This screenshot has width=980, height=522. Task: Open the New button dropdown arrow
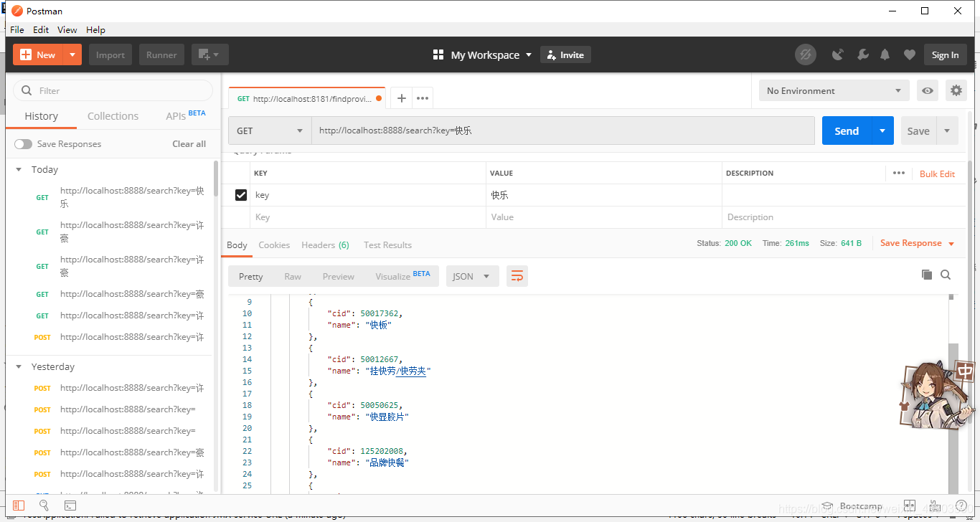pyautogui.click(x=72, y=54)
